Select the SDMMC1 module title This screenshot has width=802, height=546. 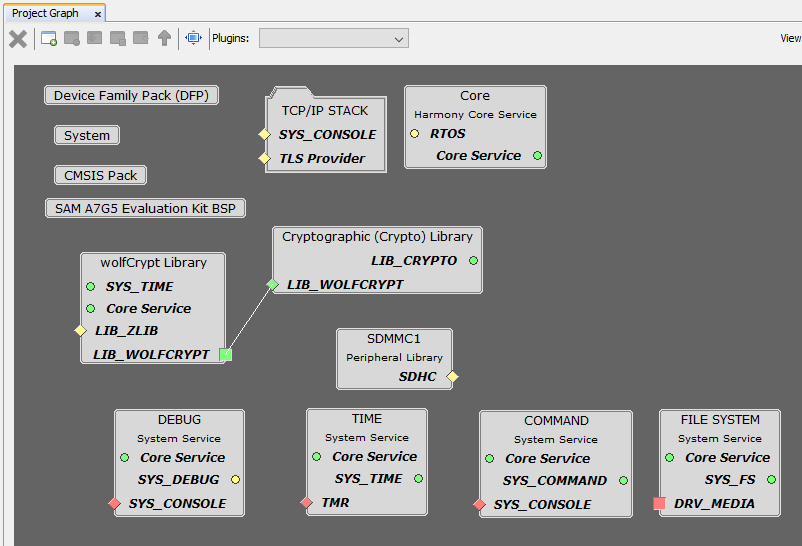(x=393, y=339)
